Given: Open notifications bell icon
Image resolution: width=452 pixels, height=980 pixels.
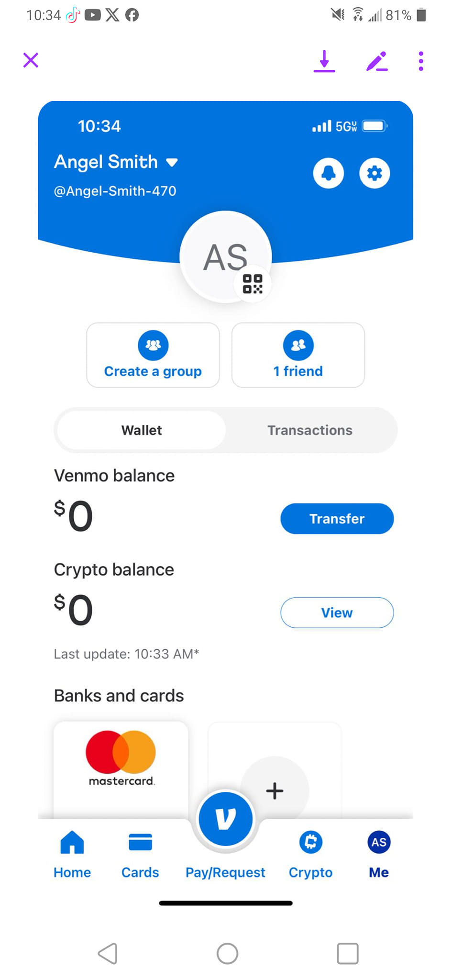Looking at the screenshot, I should (328, 173).
